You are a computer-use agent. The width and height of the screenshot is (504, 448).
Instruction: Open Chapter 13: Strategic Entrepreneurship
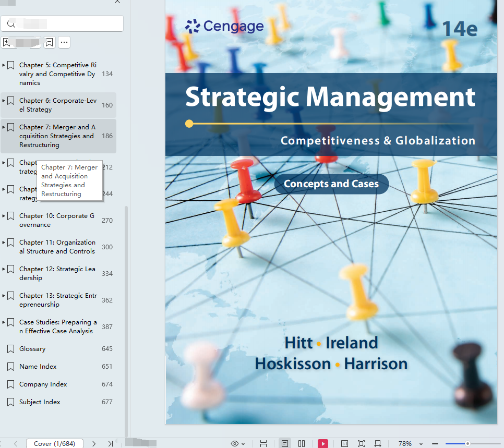pos(58,300)
